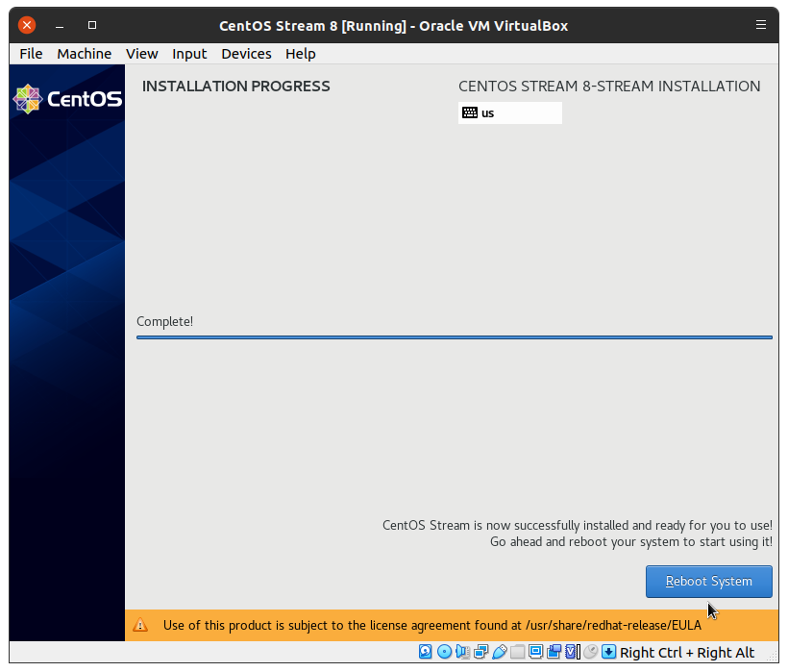This screenshot has width=788, height=672.
Task: Open the Input menu
Action: pos(189,54)
